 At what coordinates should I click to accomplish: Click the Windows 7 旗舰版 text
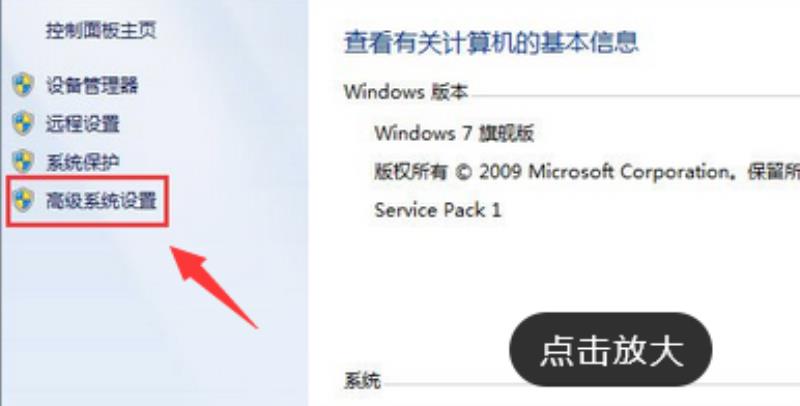click(454, 134)
